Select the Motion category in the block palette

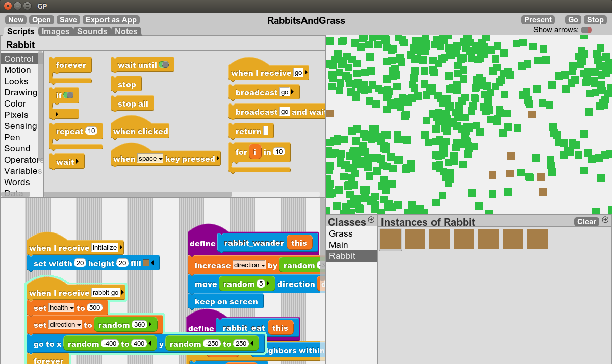click(18, 70)
